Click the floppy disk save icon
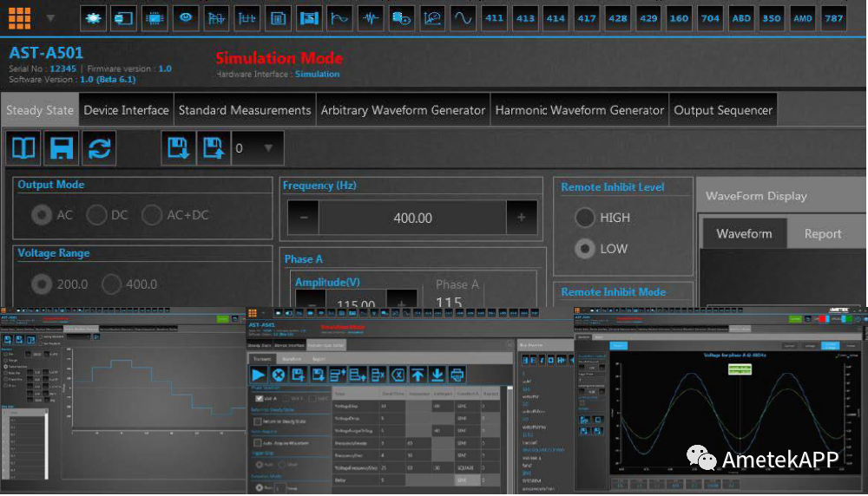Viewport: 868px width, 496px height. [x=61, y=148]
